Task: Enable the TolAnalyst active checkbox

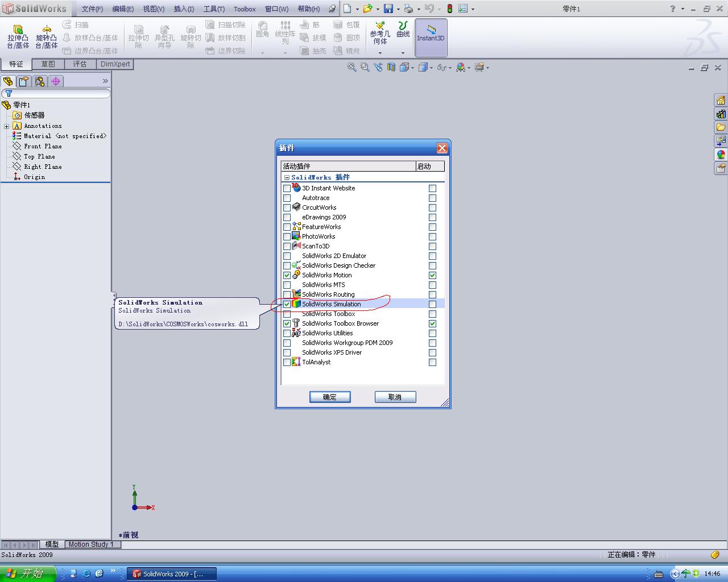Action: 287,362
